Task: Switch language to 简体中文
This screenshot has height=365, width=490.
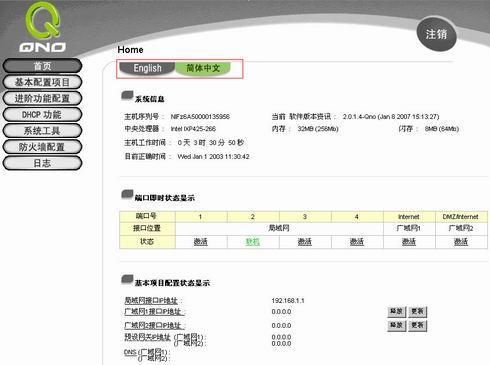Action: [x=203, y=68]
